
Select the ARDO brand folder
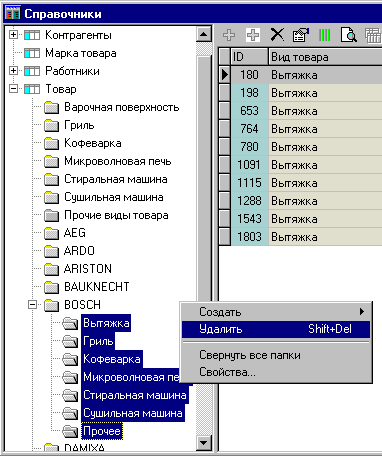click(79, 251)
